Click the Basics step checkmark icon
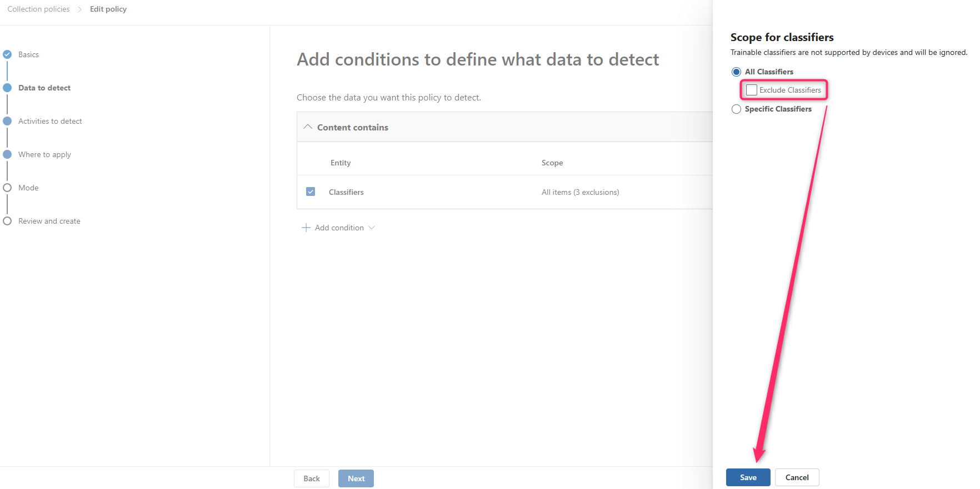980x489 pixels. pyautogui.click(x=7, y=54)
